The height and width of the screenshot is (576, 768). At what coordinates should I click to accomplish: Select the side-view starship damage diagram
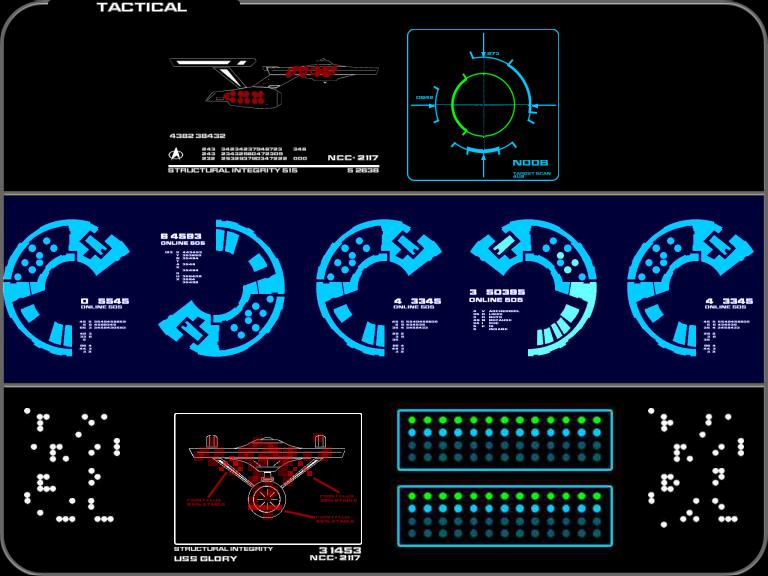274,82
